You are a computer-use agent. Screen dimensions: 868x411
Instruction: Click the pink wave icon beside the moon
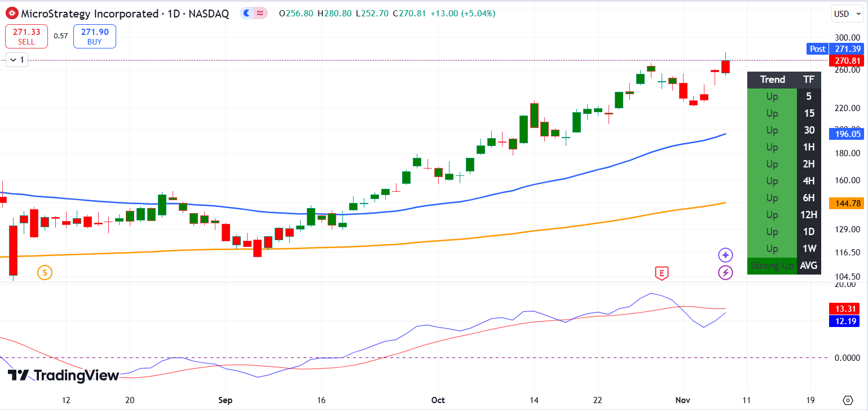coord(260,14)
